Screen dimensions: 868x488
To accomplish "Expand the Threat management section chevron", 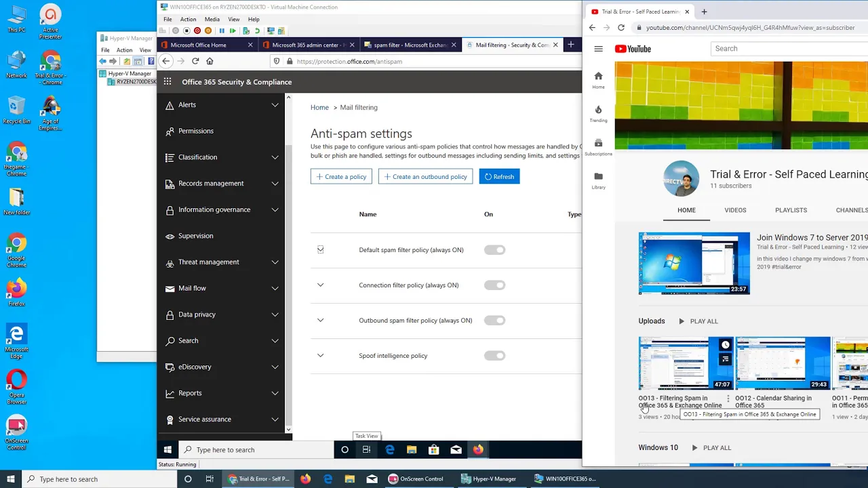I will coord(275,262).
